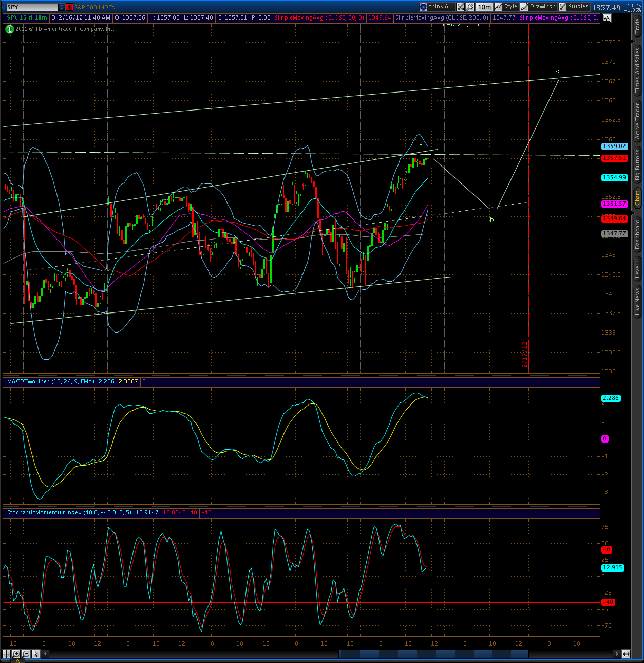Click the SPX symbol input field
Viewport: 644px width, 663px height.
[x=32, y=7]
